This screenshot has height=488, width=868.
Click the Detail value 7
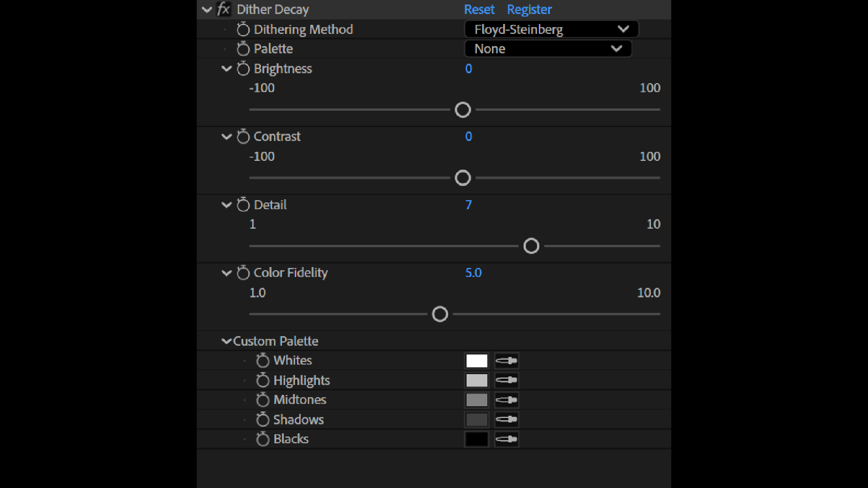point(468,205)
